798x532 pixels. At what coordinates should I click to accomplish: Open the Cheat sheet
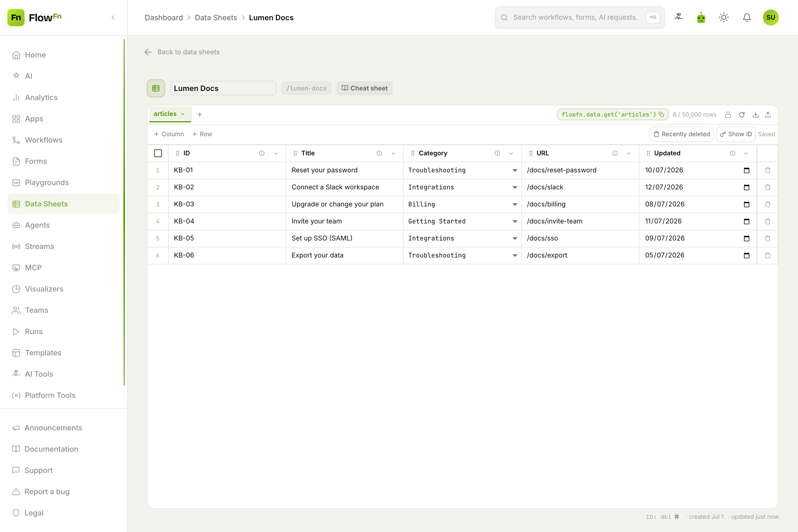click(364, 88)
